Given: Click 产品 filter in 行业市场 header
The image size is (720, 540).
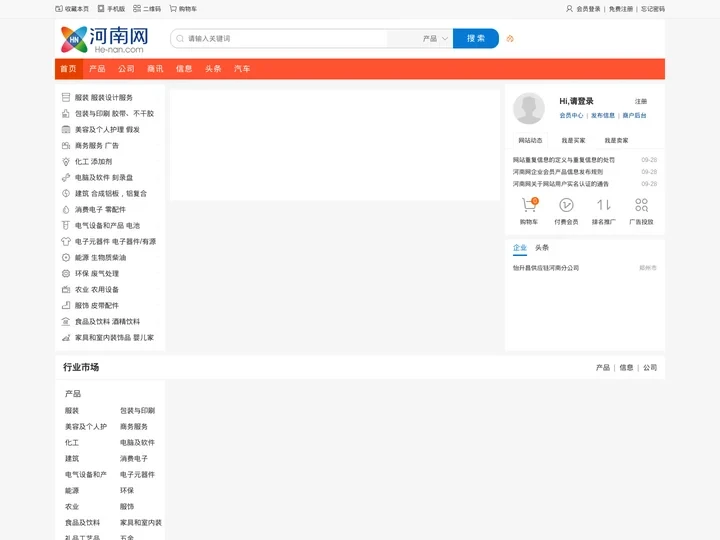Looking at the screenshot, I should [x=603, y=367].
